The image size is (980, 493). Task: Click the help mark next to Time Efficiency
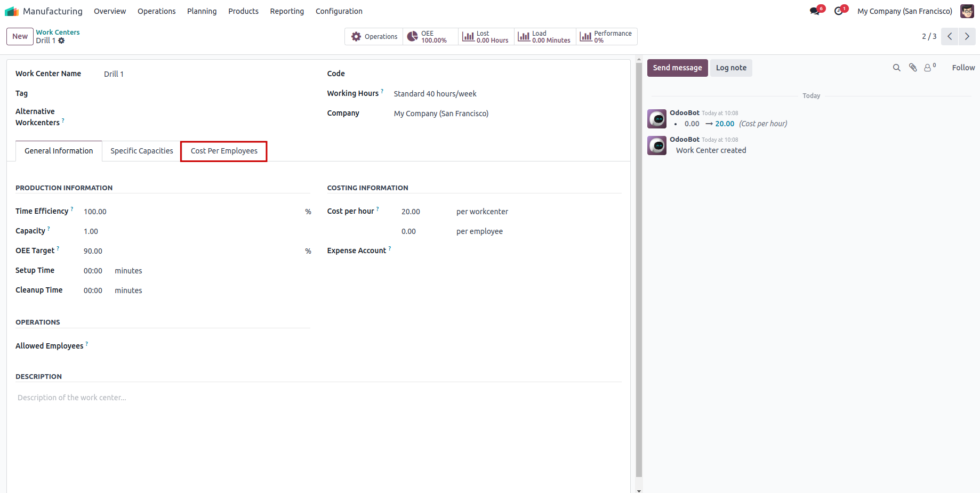coord(72,209)
